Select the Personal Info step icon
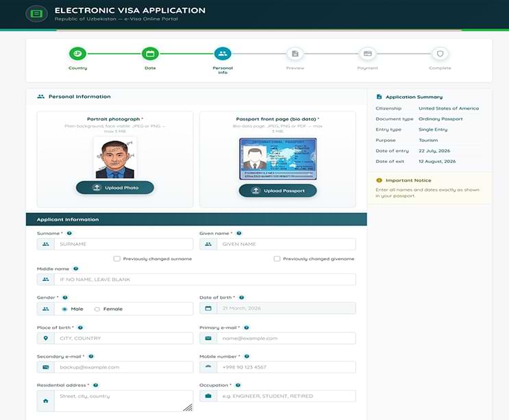This screenshot has width=509, height=420. 223,53
